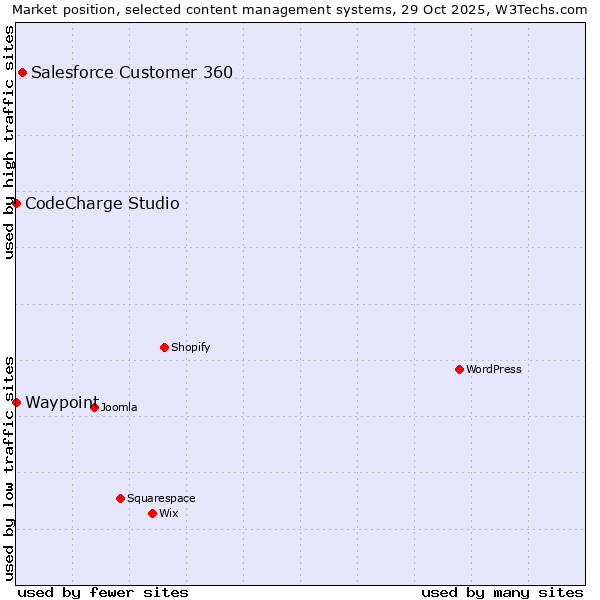Select the Shopify diamond marker
The height and width of the screenshot is (600, 600).
164,347
